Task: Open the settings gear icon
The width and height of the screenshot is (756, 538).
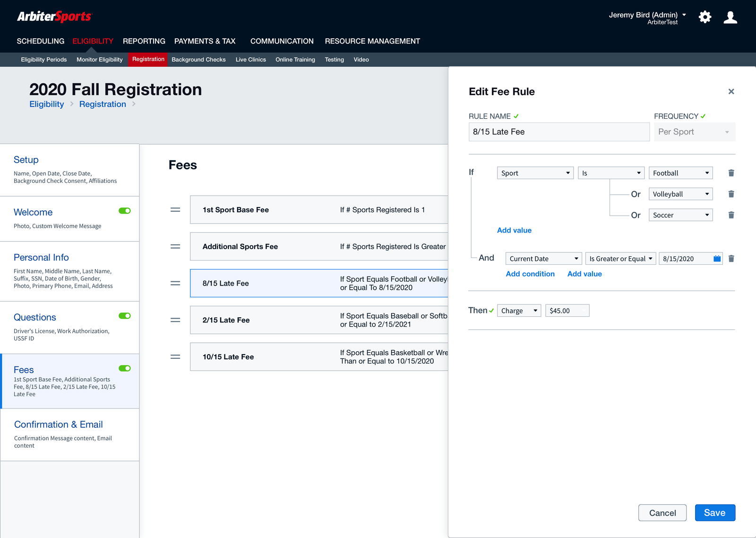Action: click(705, 17)
